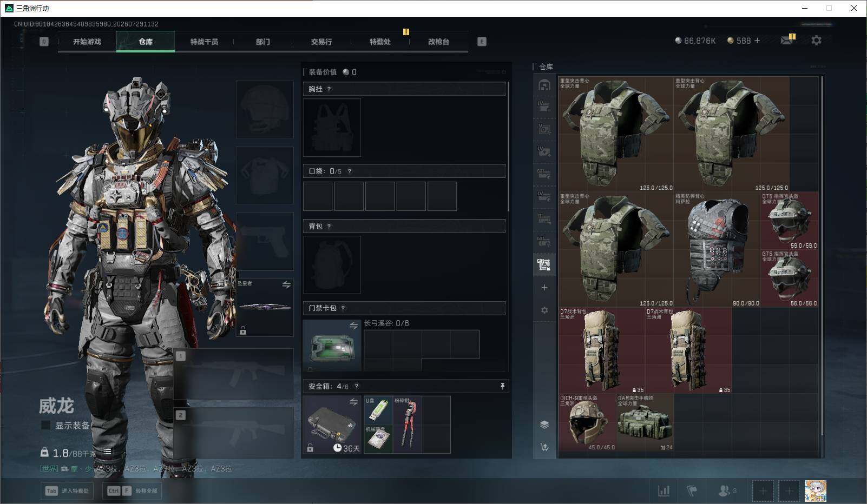Select the 粉碎钳 item in safe box

[x=407, y=425]
